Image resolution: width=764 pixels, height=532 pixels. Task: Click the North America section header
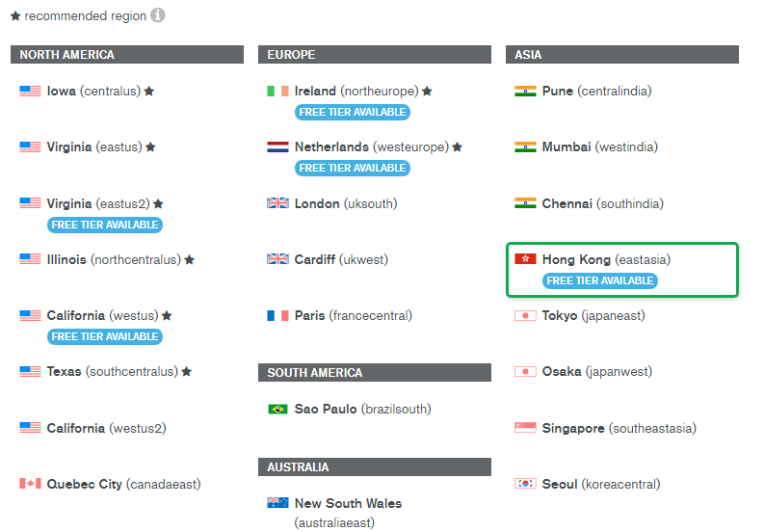[126, 55]
